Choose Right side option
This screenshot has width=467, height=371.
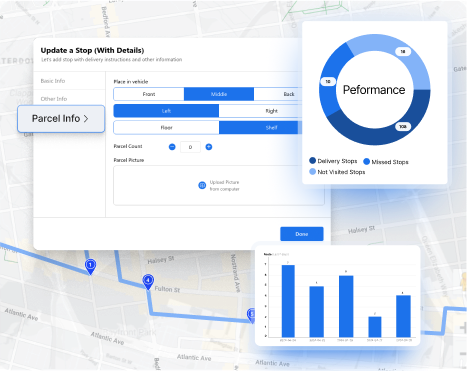point(261,111)
